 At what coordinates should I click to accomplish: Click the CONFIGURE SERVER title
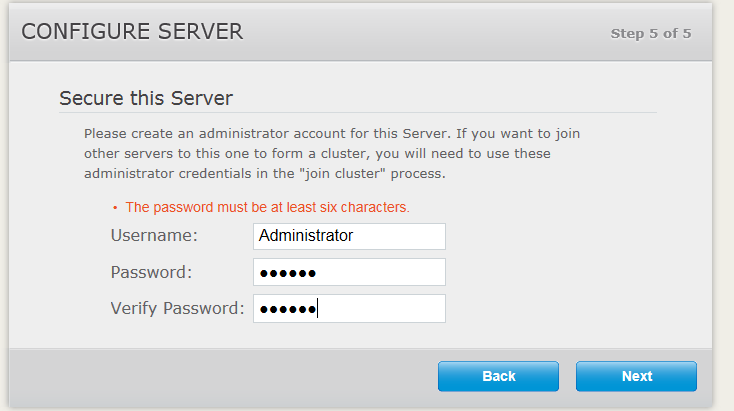point(132,32)
